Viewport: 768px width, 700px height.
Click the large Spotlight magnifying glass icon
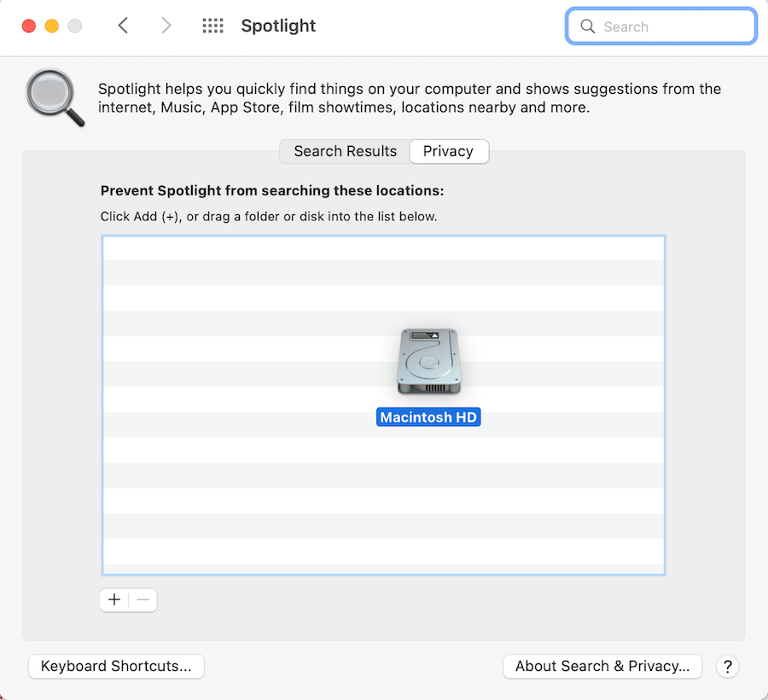(x=55, y=98)
